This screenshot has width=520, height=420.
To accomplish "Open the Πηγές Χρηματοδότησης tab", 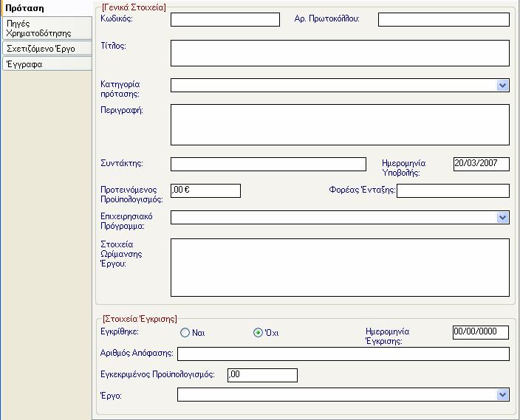I will 47,29.
